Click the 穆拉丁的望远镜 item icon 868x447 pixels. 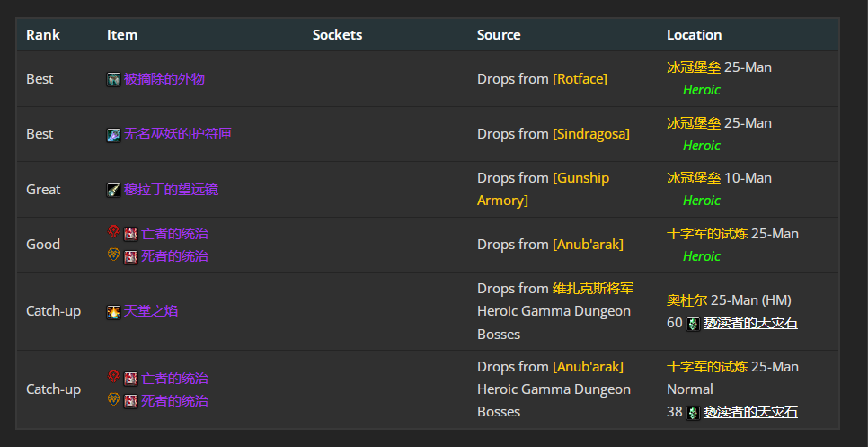(x=113, y=190)
